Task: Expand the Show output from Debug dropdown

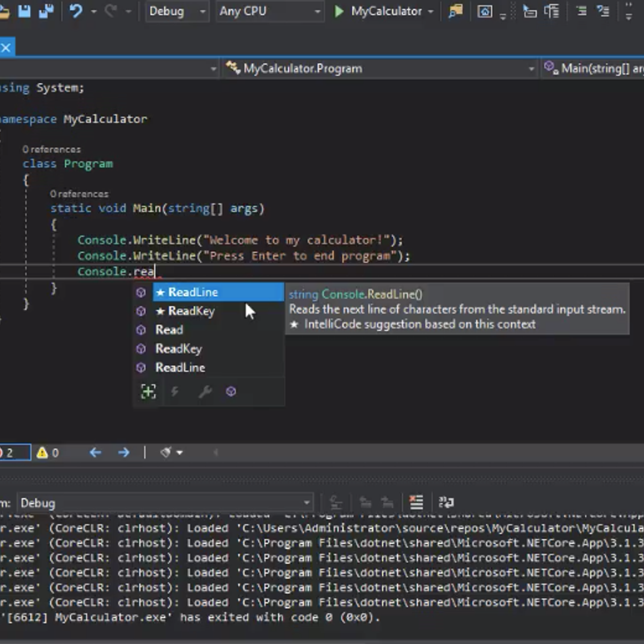Action: coord(306,503)
